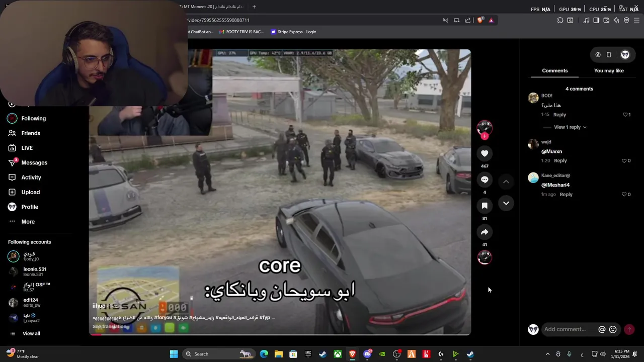Open the taskbar Search box
This screenshot has width=644, height=362.
click(218, 354)
